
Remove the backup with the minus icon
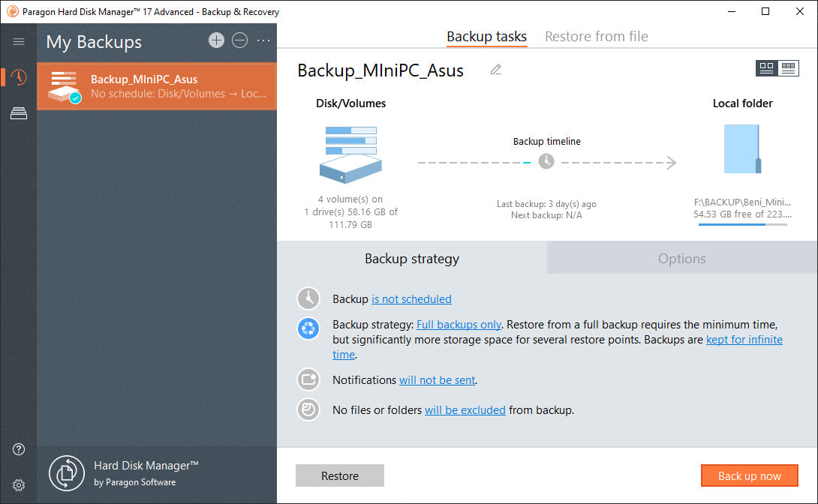click(240, 40)
